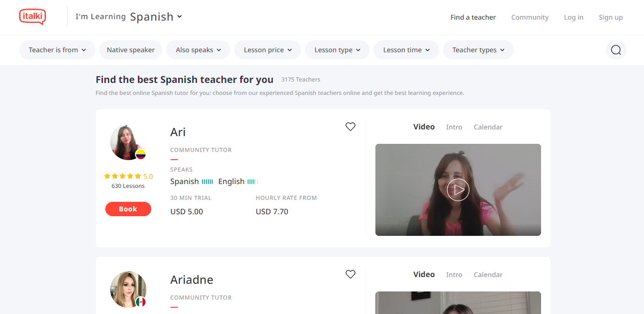Favorite Ariadne with the heart icon
Screen dimensions: 644x314
tap(350, 274)
